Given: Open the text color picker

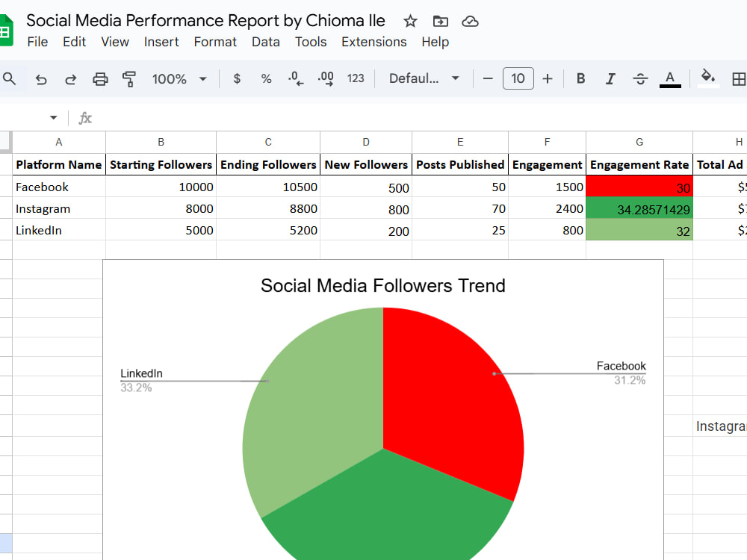Looking at the screenshot, I should (670, 78).
